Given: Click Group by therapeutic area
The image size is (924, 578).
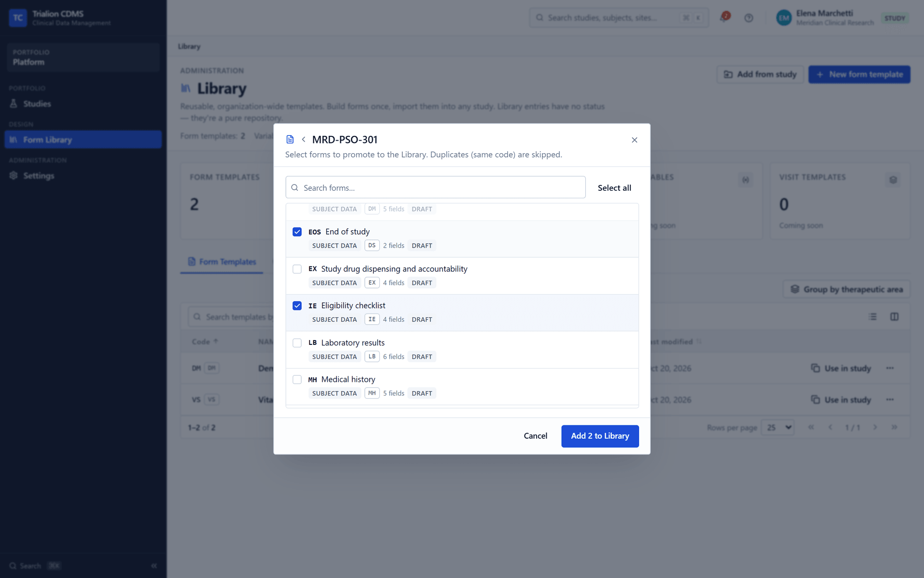Looking at the screenshot, I should [x=847, y=289].
